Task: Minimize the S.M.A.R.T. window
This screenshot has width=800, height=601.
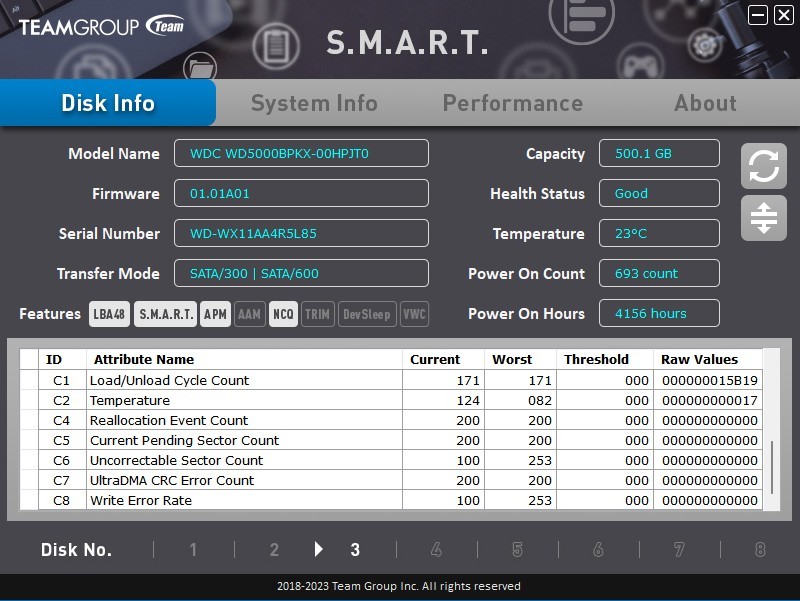Action: coord(758,15)
